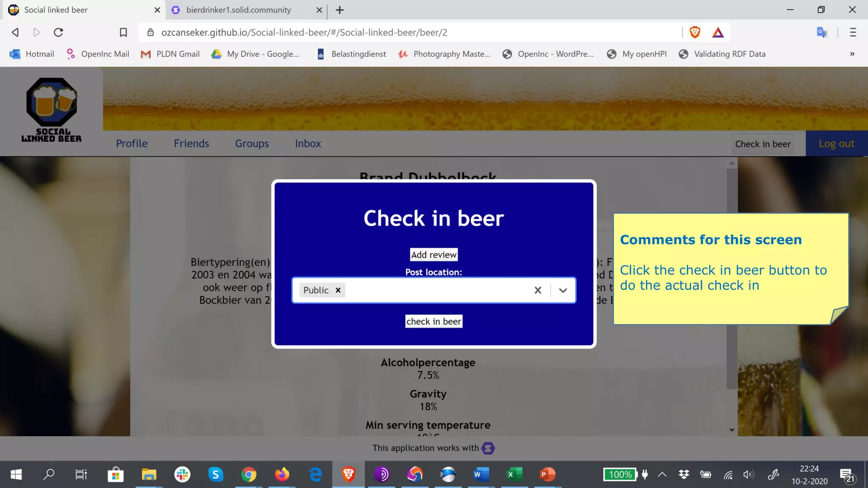Click the page scroll up arrow

point(732,163)
